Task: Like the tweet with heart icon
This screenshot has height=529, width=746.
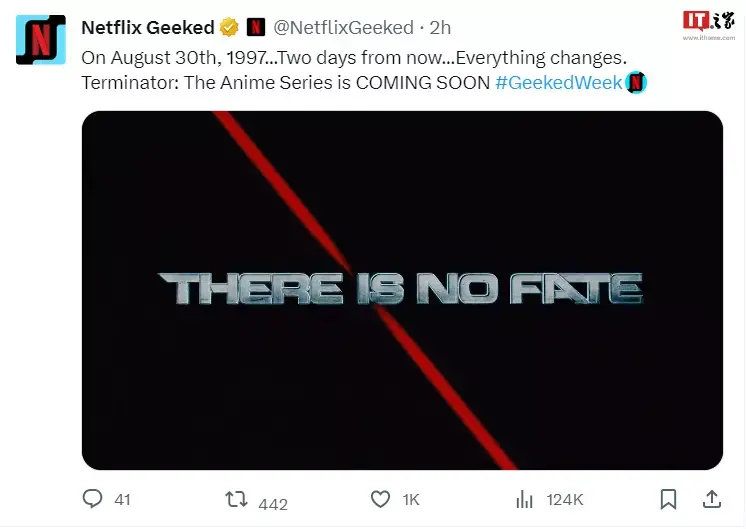Action: [380, 498]
